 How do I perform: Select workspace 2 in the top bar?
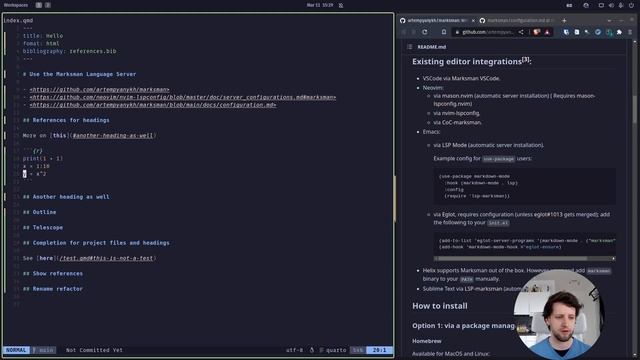tap(48, 5)
